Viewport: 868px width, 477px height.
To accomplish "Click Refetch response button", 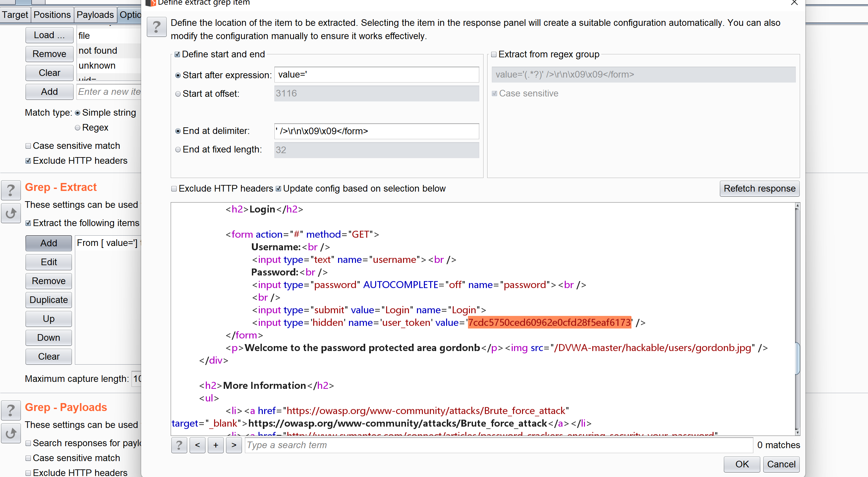I will [760, 188].
